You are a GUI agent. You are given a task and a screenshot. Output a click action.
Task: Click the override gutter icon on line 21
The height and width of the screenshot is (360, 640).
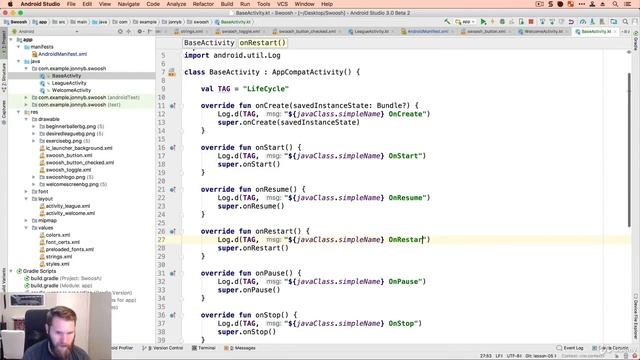(x=172, y=190)
